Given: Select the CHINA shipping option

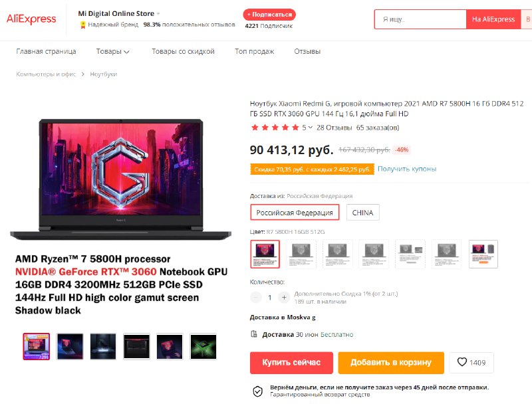Looking at the screenshot, I should [x=362, y=213].
